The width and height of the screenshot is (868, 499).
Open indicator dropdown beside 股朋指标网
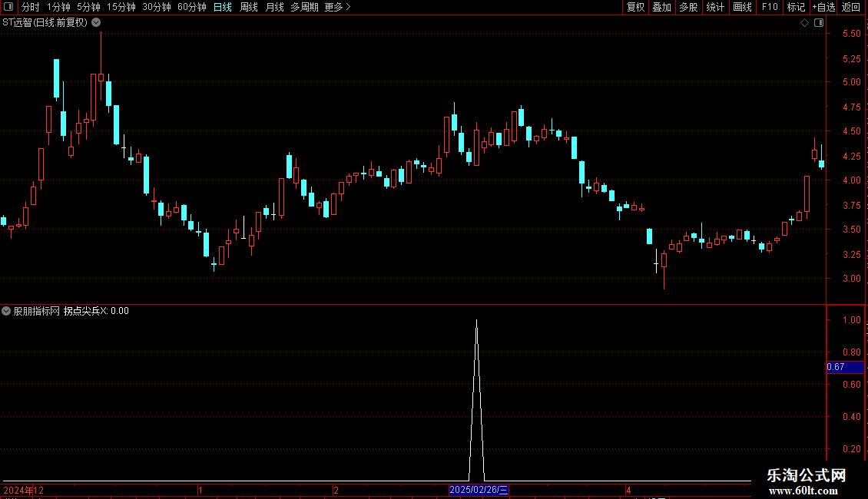tap(6, 311)
